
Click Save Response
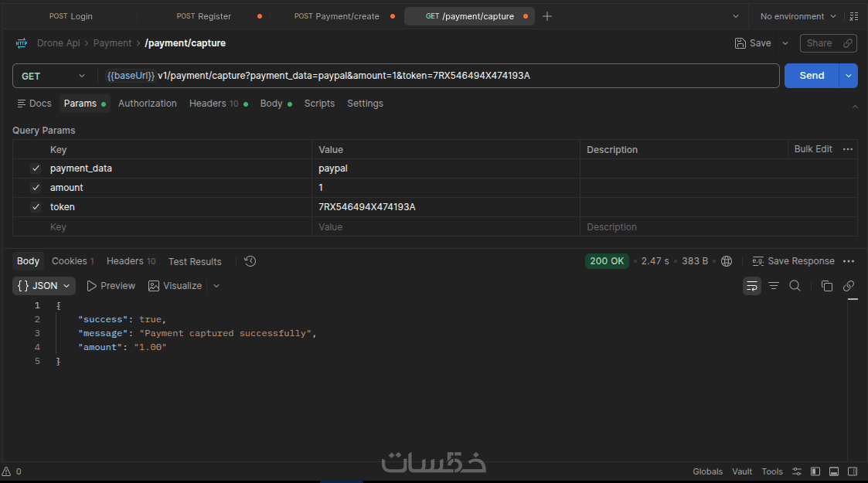coord(793,261)
